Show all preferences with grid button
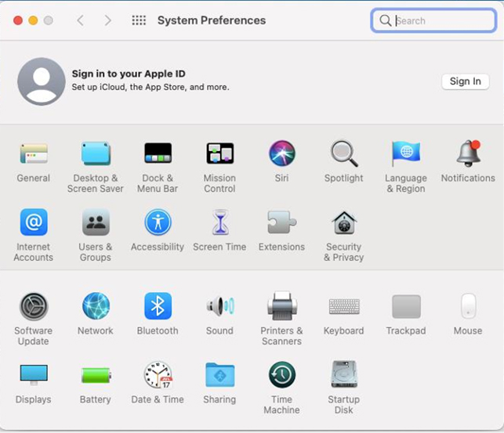The image size is (504, 433). coord(139,20)
